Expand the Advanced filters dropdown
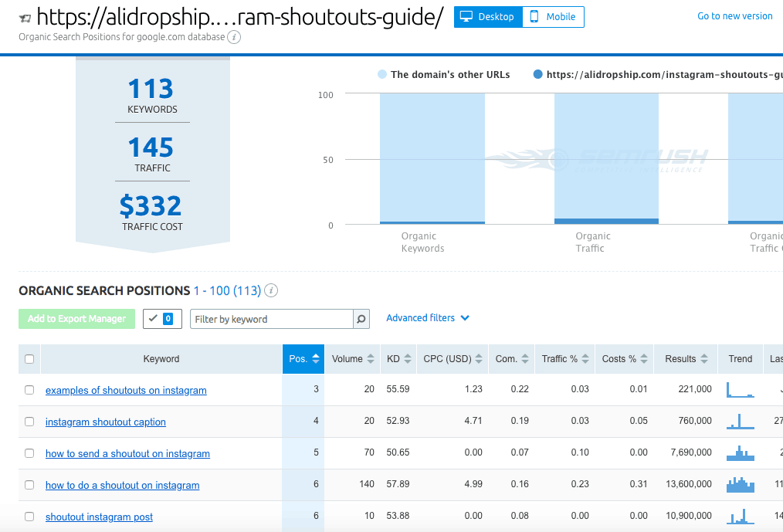783x532 pixels. (428, 318)
